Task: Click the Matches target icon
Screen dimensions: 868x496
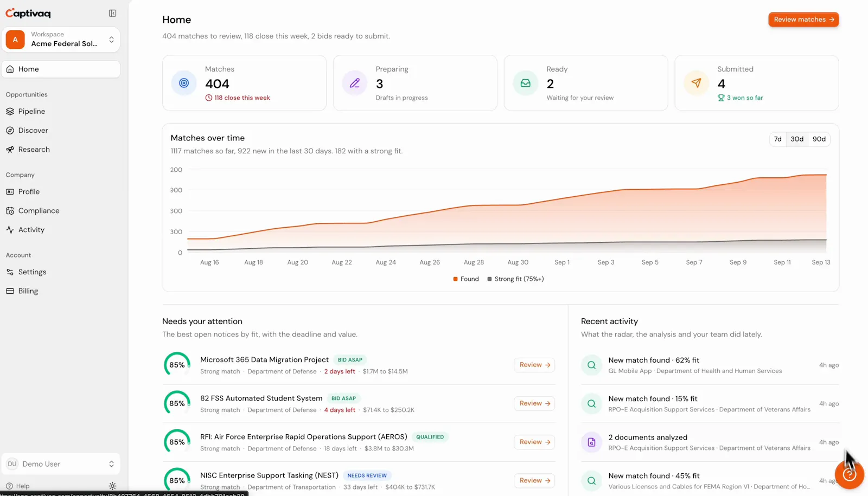Action: point(184,83)
